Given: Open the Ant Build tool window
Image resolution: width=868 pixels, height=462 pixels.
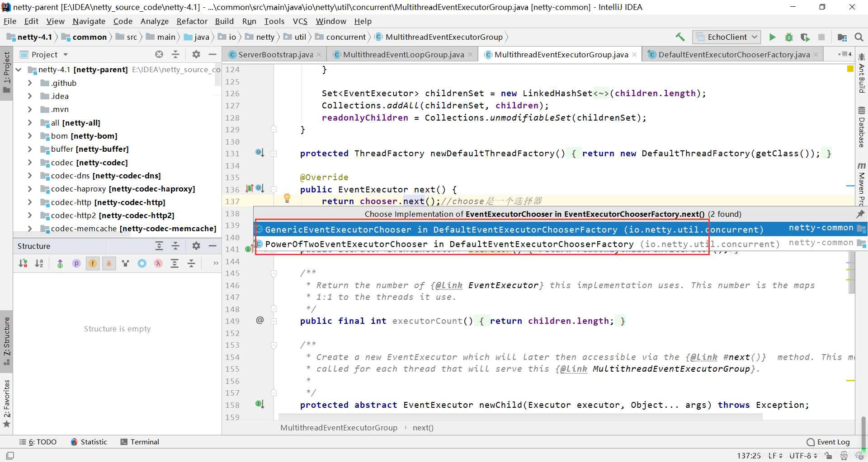Looking at the screenshot, I should tap(862, 74).
